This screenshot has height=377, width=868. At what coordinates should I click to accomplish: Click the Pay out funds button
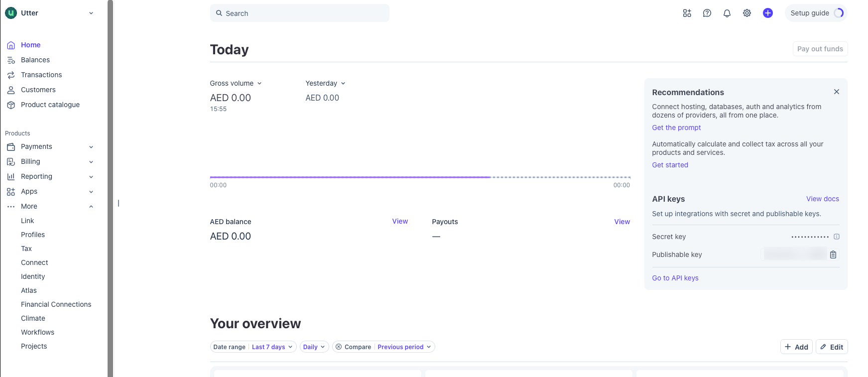(x=820, y=49)
